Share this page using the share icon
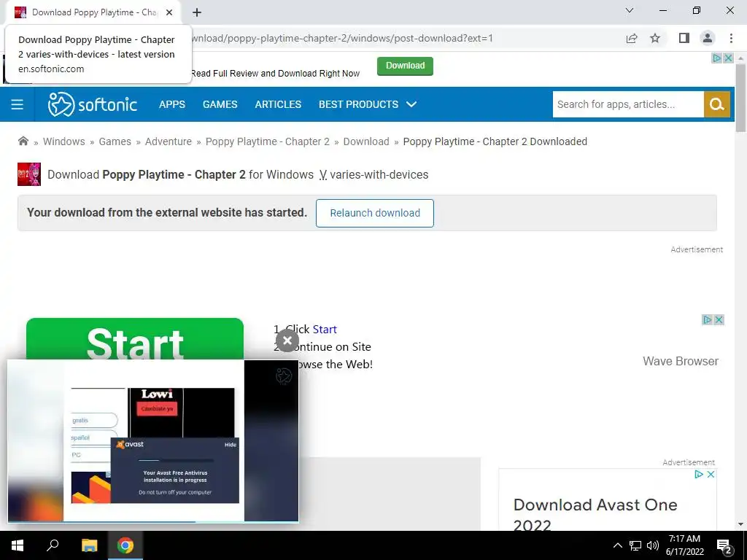The width and height of the screenshot is (747, 560). (632, 39)
